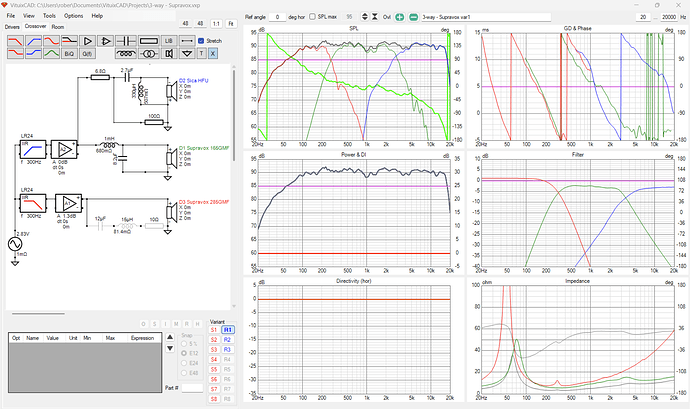The width and height of the screenshot is (690, 409).
Task: Uncheck the Stretch checkbox
Action: 201,41
